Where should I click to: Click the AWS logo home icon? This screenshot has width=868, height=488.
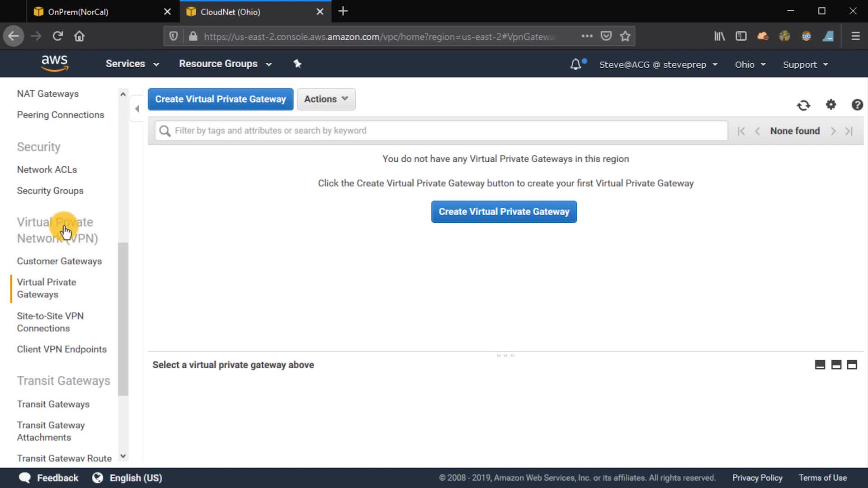pos(54,63)
